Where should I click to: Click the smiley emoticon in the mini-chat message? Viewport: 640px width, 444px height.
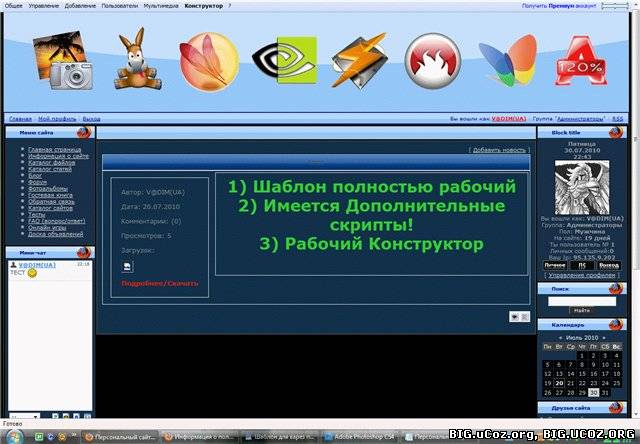(x=32, y=273)
